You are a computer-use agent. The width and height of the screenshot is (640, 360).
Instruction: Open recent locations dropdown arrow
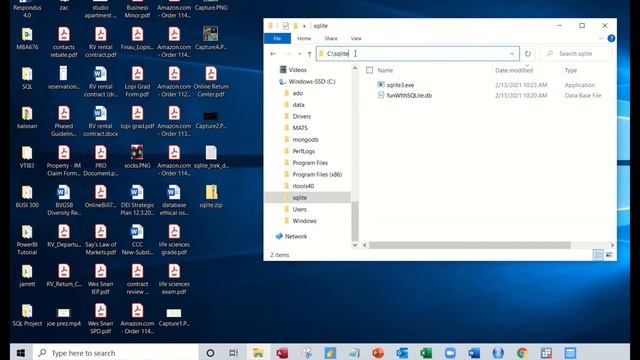coord(300,54)
